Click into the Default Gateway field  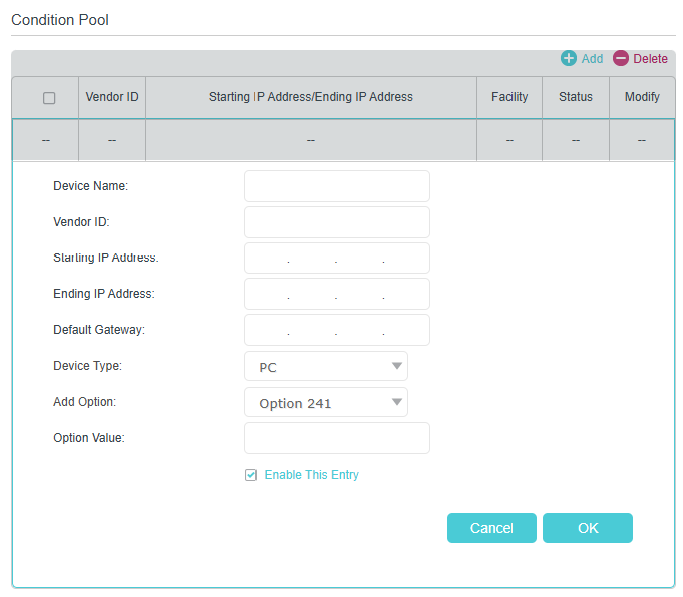[x=337, y=331]
